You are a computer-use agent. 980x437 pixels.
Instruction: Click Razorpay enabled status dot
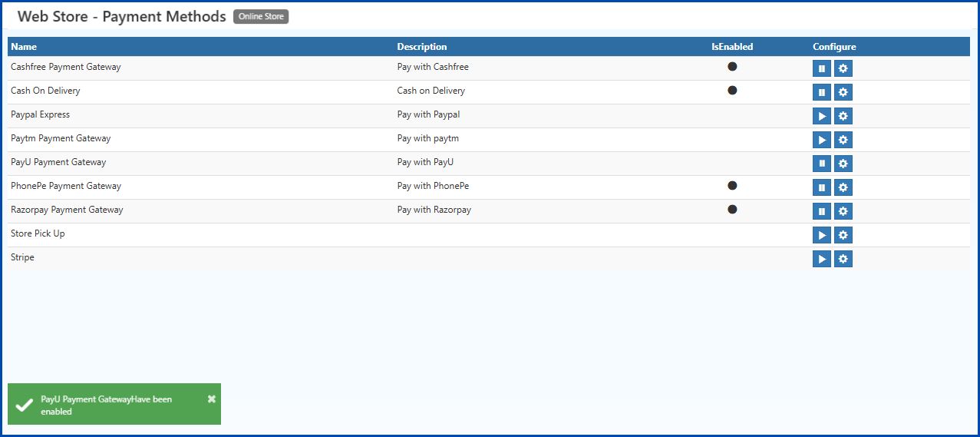(x=732, y=210)
